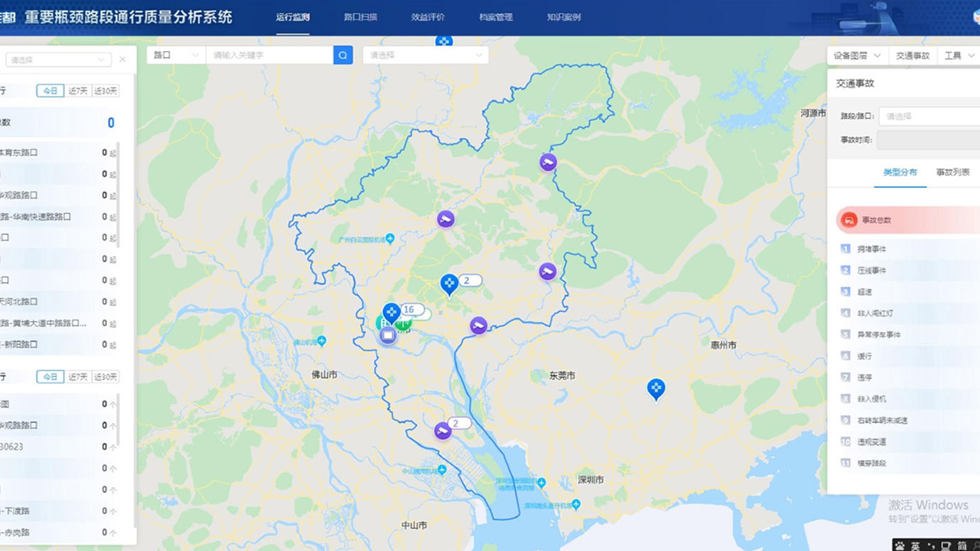980x551 pixels.
Task: Switch to the 事故列表 tab
Action: pyautogui.click(x=952, y=173)
